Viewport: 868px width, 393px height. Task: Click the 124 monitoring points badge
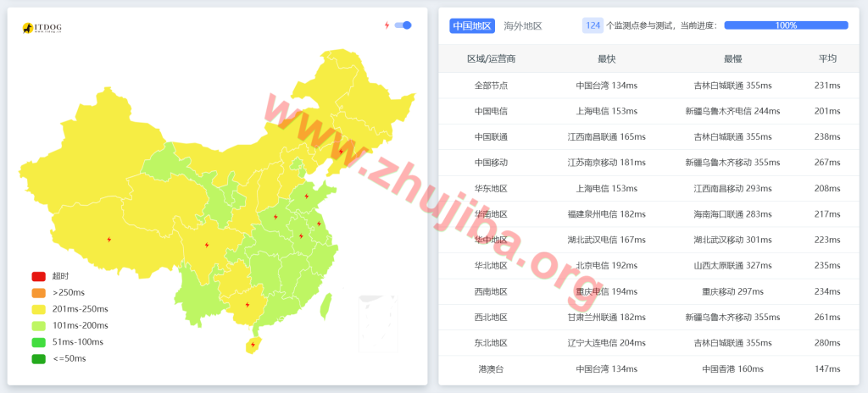[x=593, y=25]
